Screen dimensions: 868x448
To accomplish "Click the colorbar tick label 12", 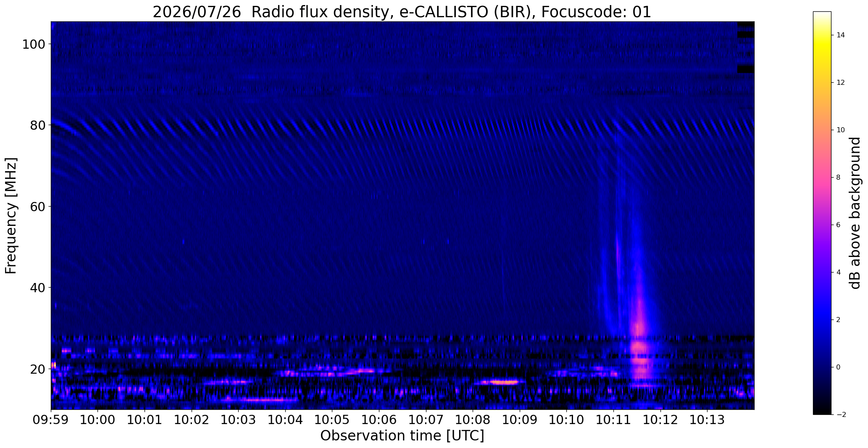I will pyautogui.click(x=841, y=82).
